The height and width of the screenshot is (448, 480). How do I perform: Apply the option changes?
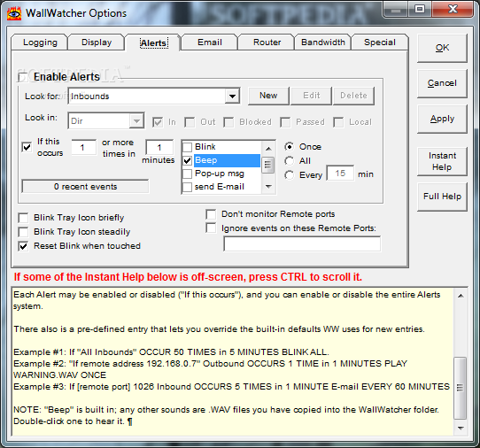point(442,119)
